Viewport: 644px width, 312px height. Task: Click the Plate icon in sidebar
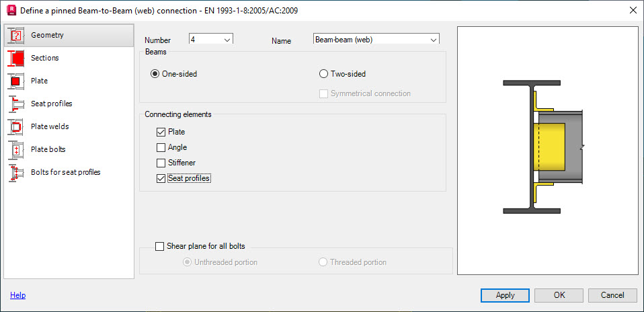(x=16, y=81)
